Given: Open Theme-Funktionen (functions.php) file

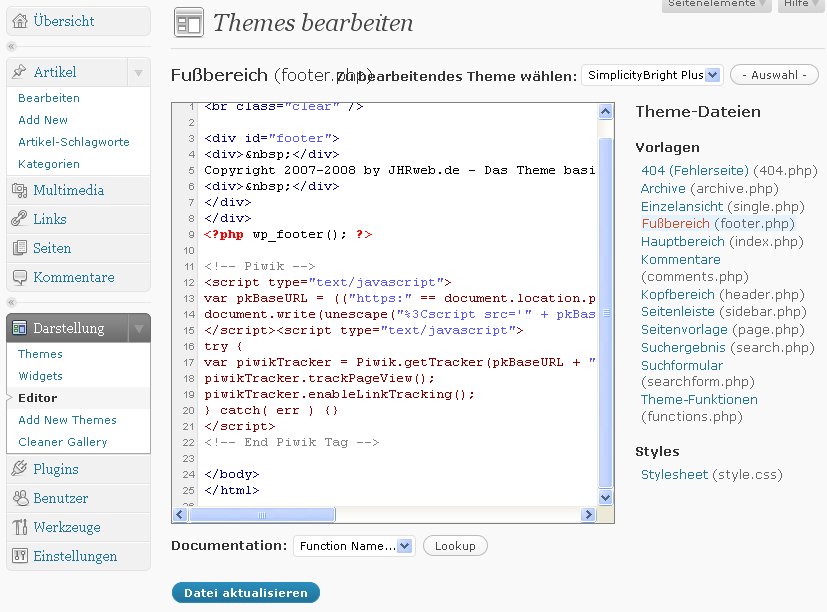Looking at the screenshot, I should (x=699, y=400).
